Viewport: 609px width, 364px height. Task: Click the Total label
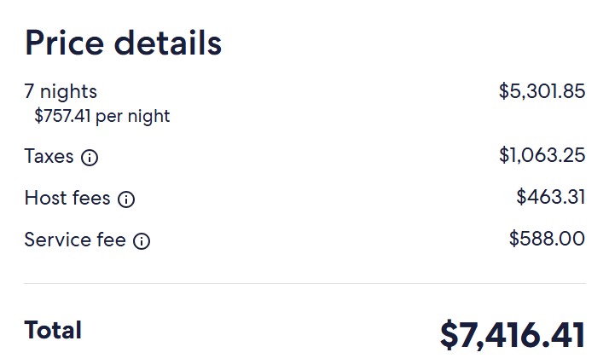point(53,330)
